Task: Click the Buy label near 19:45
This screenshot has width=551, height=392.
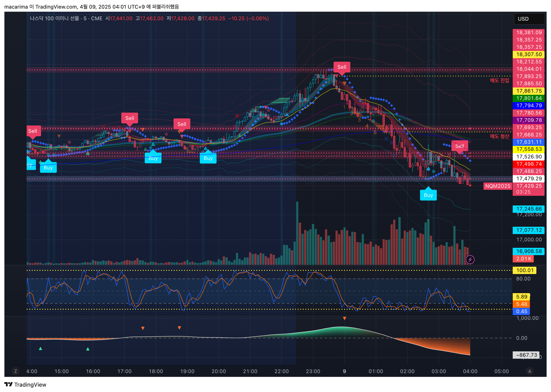Action: [x=208, y=158]
